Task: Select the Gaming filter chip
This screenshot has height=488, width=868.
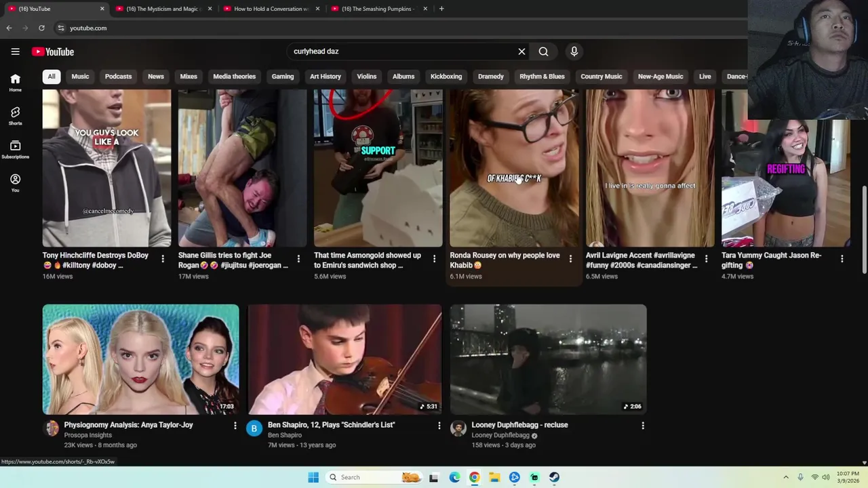Action: pyautogui.click(x=283, y=77)
